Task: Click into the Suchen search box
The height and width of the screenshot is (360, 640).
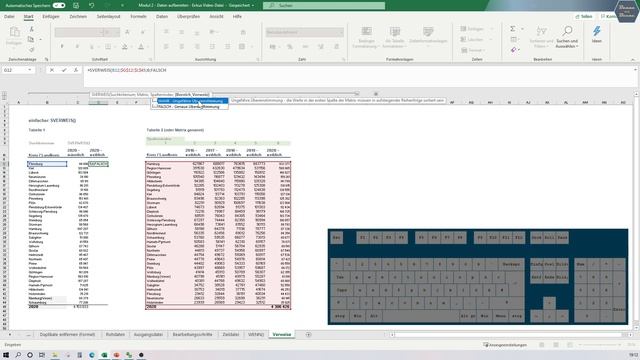Action: [x=324, y=5]
